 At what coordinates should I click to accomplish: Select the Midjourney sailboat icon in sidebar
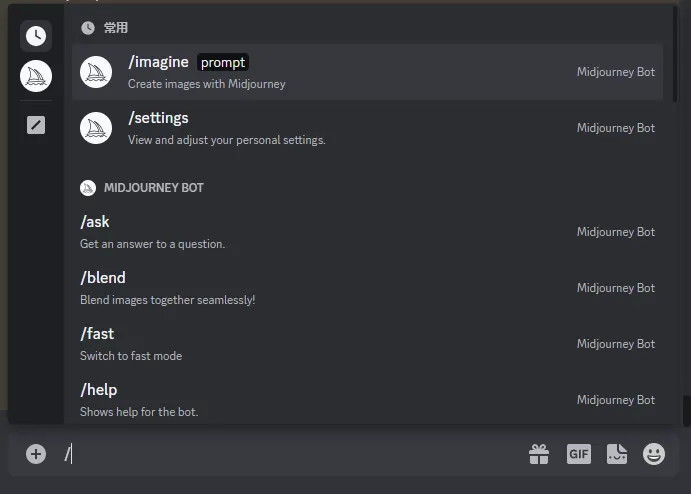(36, 76)
